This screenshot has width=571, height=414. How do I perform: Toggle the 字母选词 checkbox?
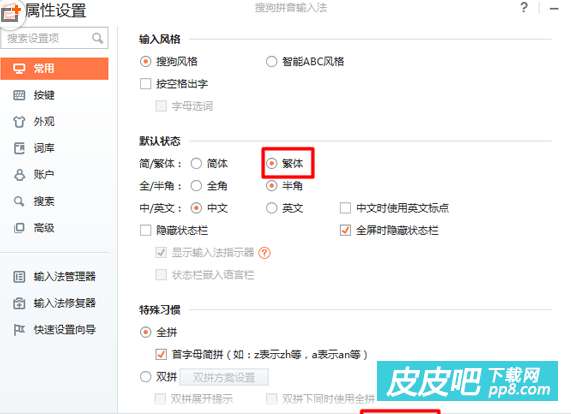coord(161,106)
